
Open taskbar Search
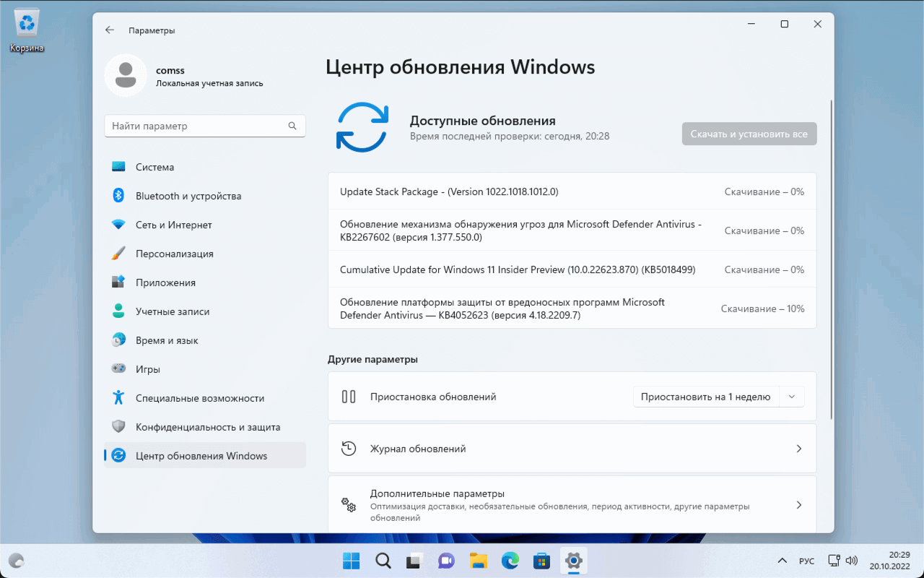pyautogui.click(x=383, y=561)
